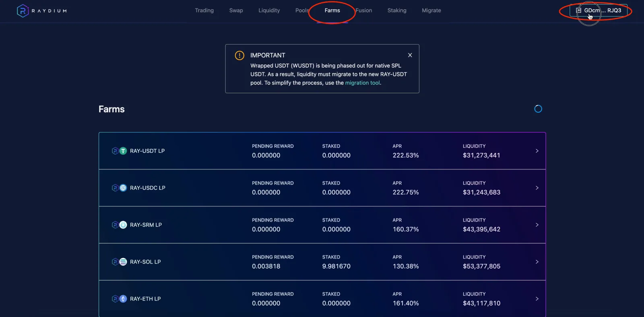
Task: Click the RAYDIUM brand text
Action: coord(49,11)
